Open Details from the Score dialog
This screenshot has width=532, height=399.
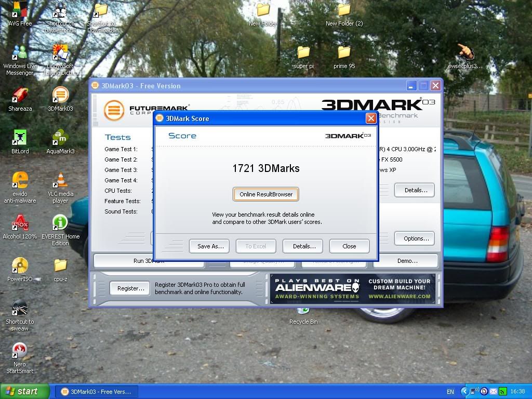[302, 246]
